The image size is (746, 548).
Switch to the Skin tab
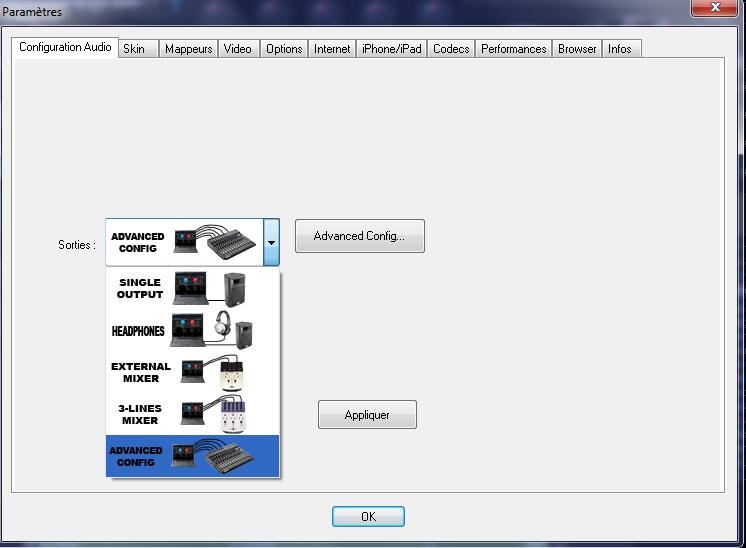134,49
